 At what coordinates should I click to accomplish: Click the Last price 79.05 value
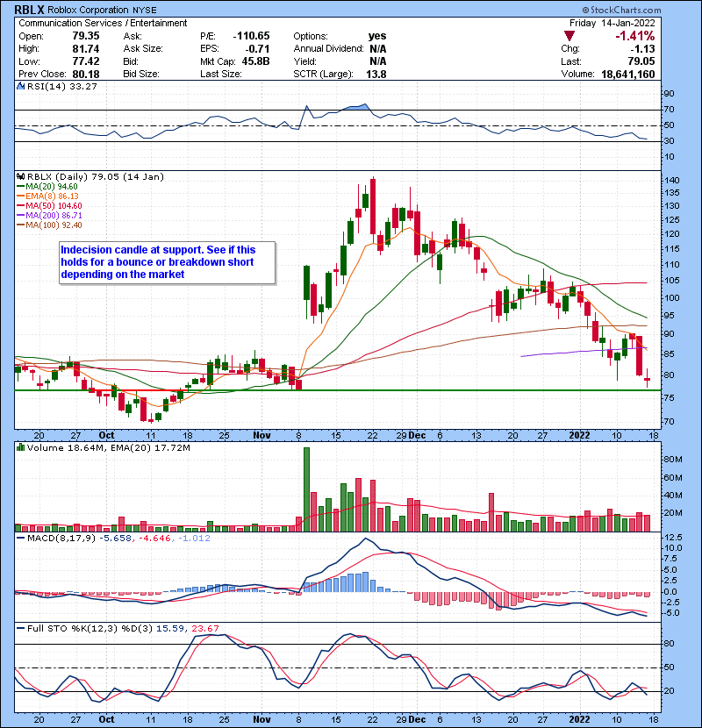point(641,61)
